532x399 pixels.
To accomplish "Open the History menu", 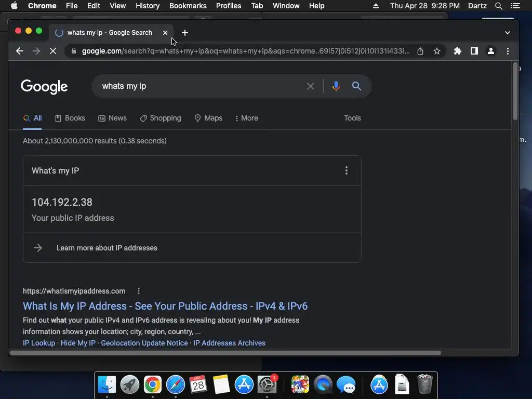I will [x=148, y=6].
